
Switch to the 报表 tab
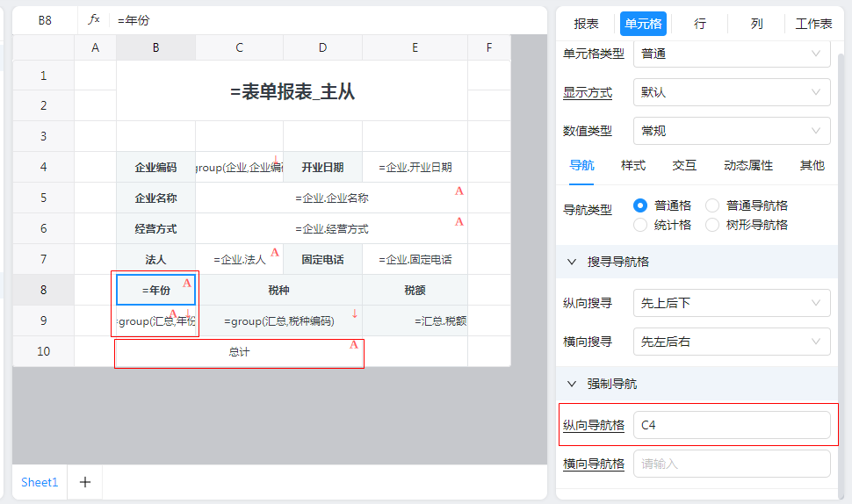click(x=586, y=24)
